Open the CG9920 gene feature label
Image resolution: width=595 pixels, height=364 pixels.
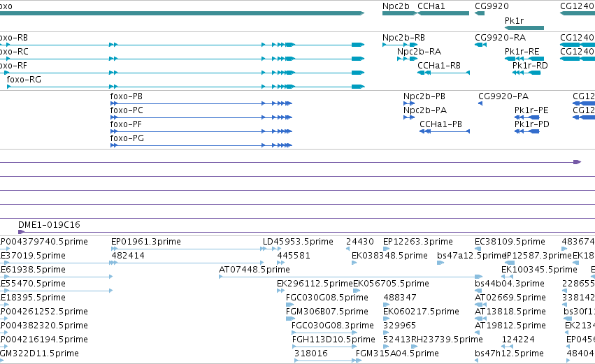pyautogui.click(x=492, y=6)
